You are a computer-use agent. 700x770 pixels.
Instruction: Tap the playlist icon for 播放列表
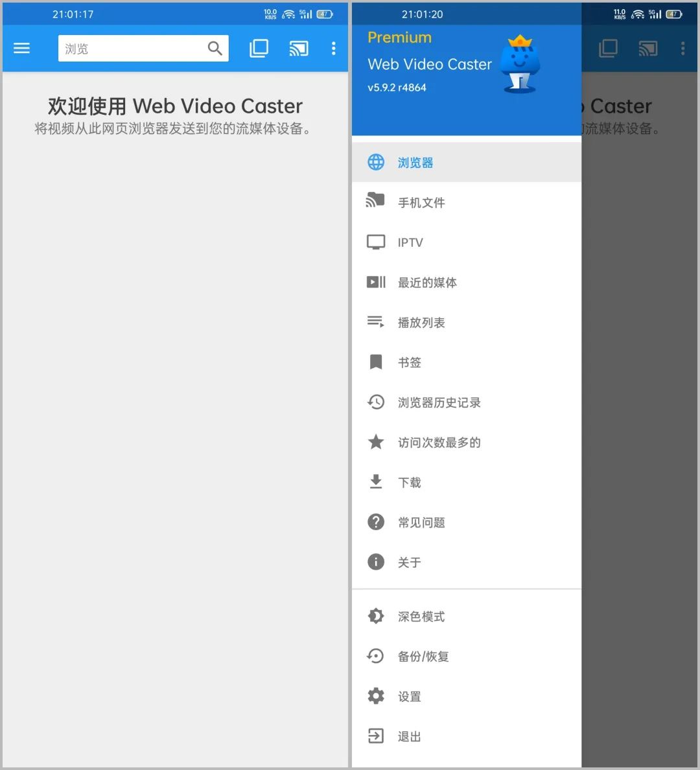click(x=376, y=321)
